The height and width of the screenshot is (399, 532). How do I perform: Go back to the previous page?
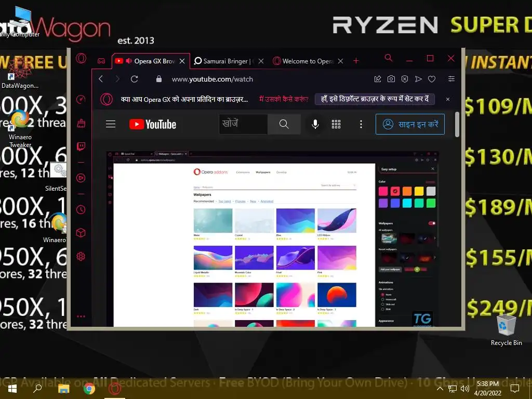pos(101,79)
